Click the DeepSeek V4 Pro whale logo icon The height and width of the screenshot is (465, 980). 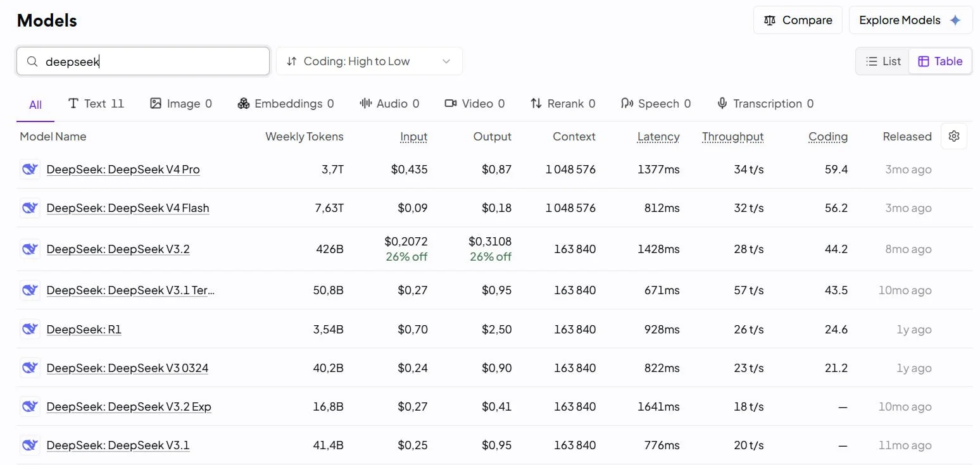pos(30,170)
